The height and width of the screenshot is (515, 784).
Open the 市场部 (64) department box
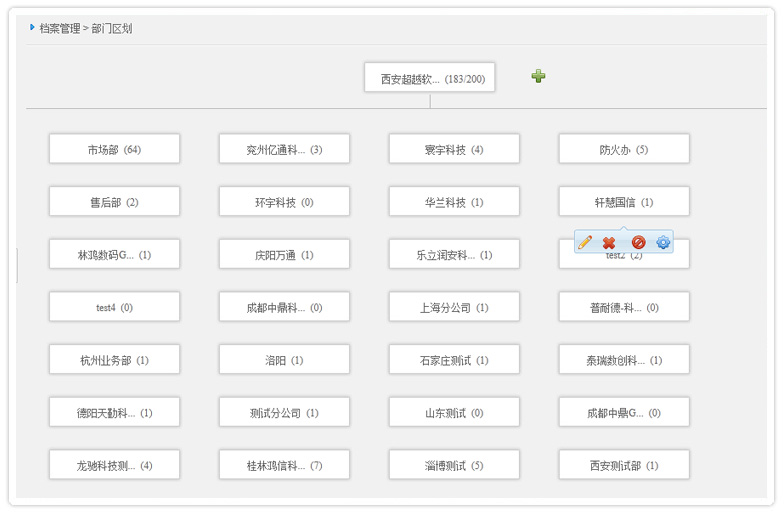click(114, 148)
